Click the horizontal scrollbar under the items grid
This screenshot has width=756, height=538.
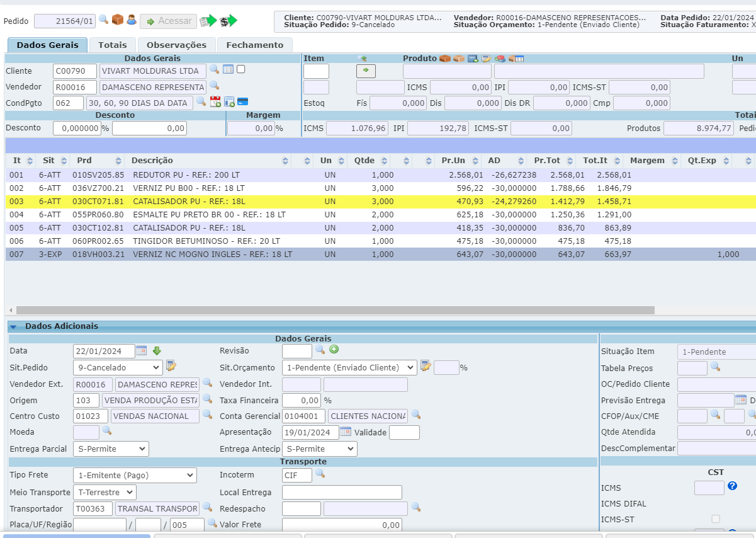(335, 310)
